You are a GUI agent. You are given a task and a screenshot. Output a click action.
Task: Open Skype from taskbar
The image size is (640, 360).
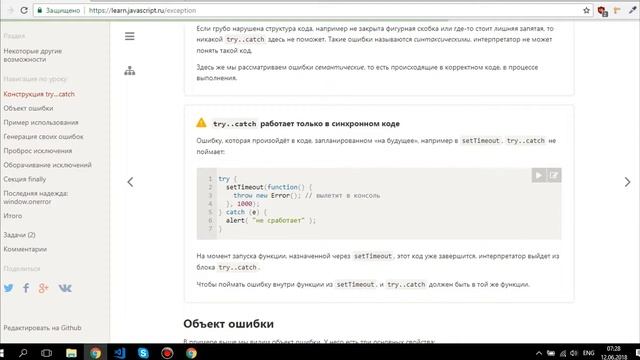pyautogui.click(x=143, y=353)
